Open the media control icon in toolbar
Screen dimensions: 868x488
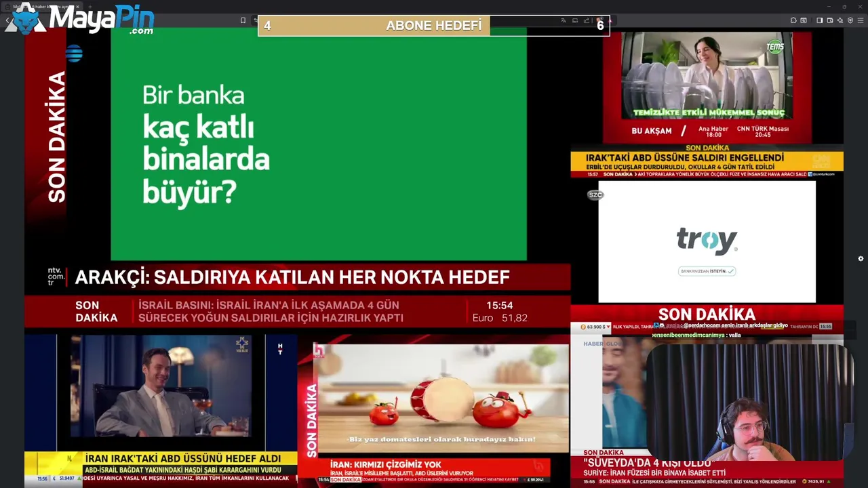click(804, 20)
